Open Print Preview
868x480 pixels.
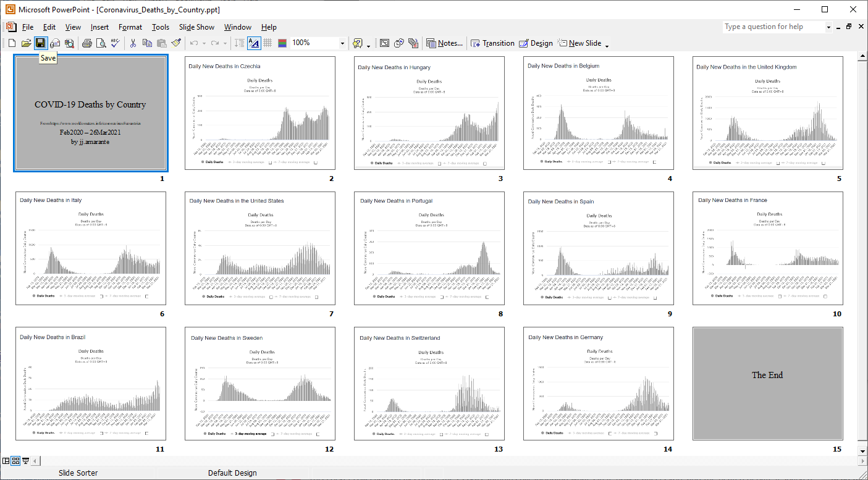[x=101, y=43]
